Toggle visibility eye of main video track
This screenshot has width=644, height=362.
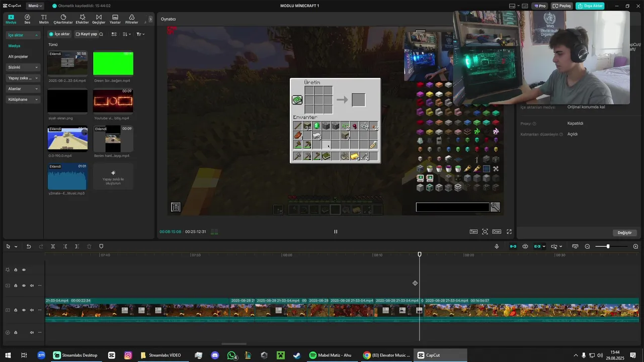tap(24, 310)
